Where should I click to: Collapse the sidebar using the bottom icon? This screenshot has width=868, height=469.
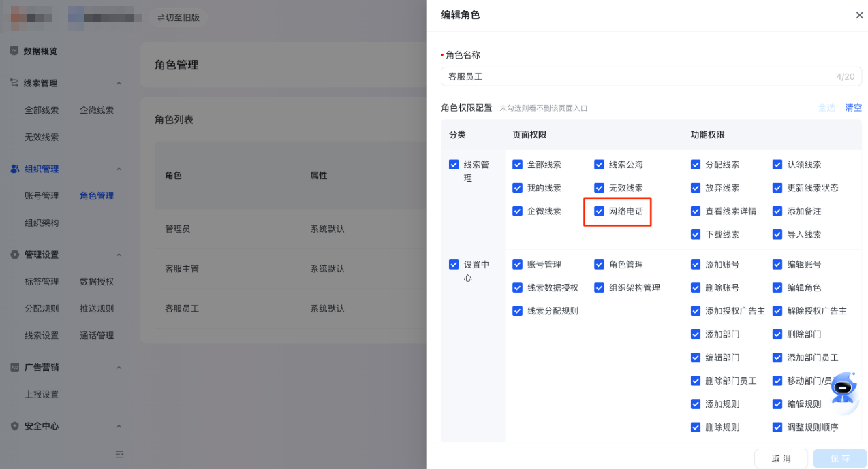pyautogui.click(x=119, y=454)
